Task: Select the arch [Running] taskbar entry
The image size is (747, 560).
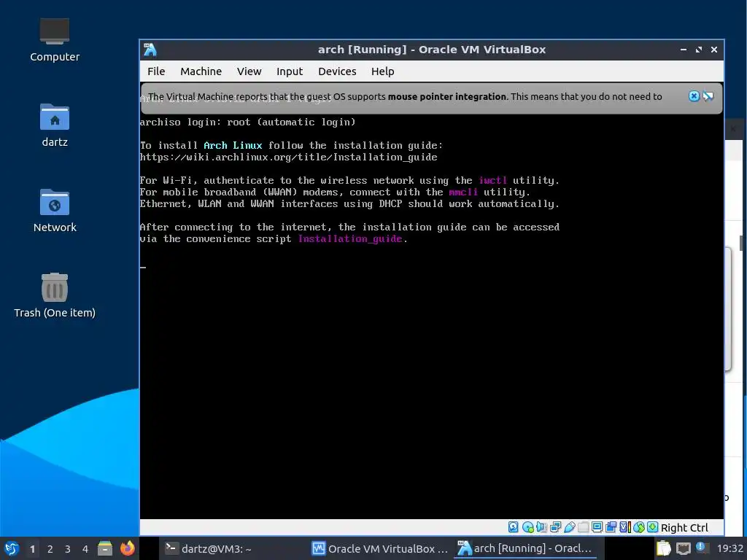Action: pyautogui.click(x=525, y=548)
